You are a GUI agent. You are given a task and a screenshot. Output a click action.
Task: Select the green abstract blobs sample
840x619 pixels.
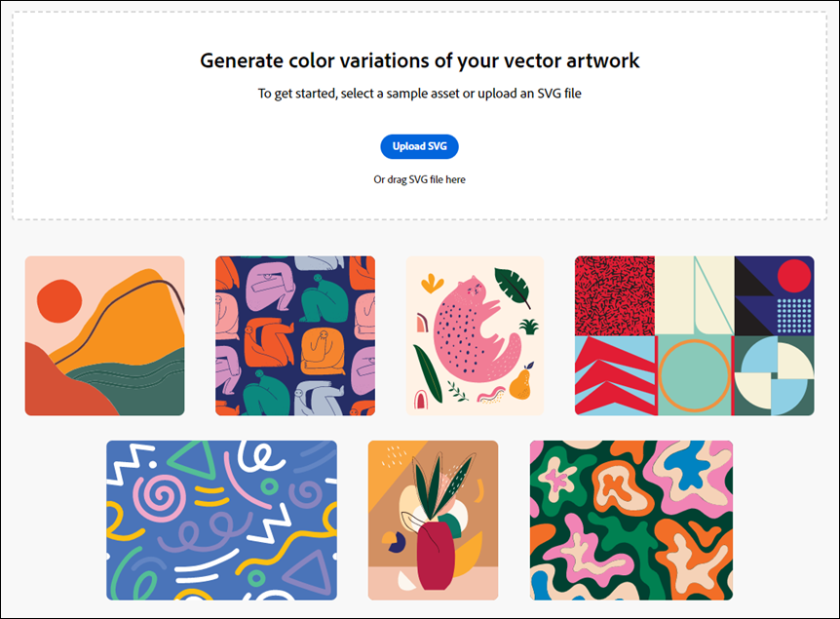click(x=631, y=521)
